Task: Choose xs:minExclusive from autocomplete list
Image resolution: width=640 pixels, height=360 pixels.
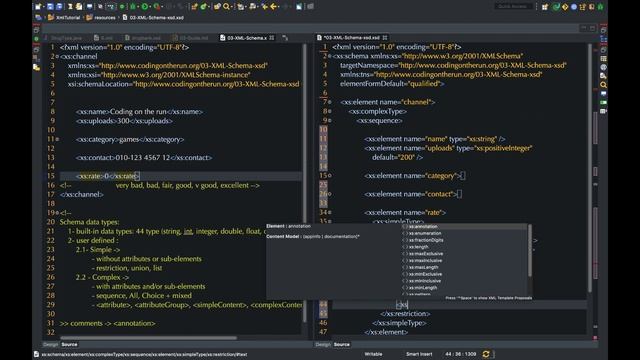Action: pyautogui.click(x=464, y=274)
